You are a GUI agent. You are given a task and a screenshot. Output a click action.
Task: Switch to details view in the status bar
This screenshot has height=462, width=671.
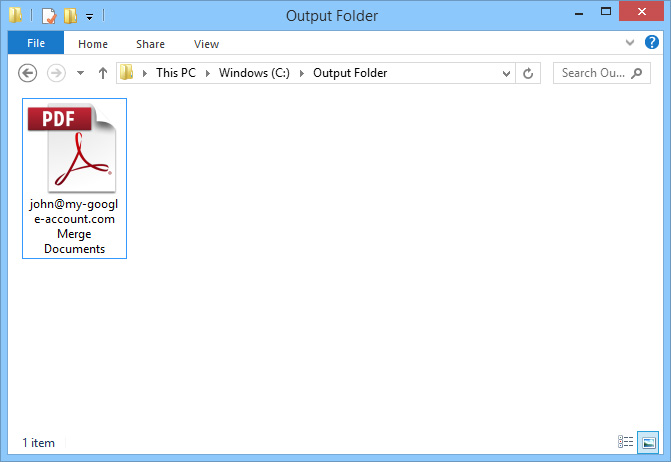(626, 442)
